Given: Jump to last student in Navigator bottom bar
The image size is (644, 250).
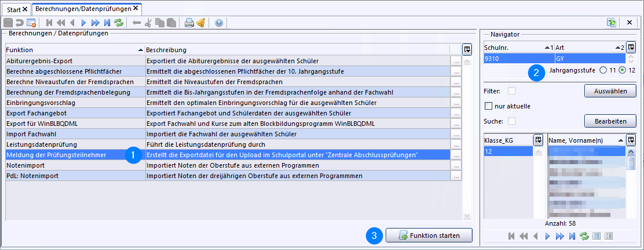Looking at the screenshot, I should tap(572, 236).
